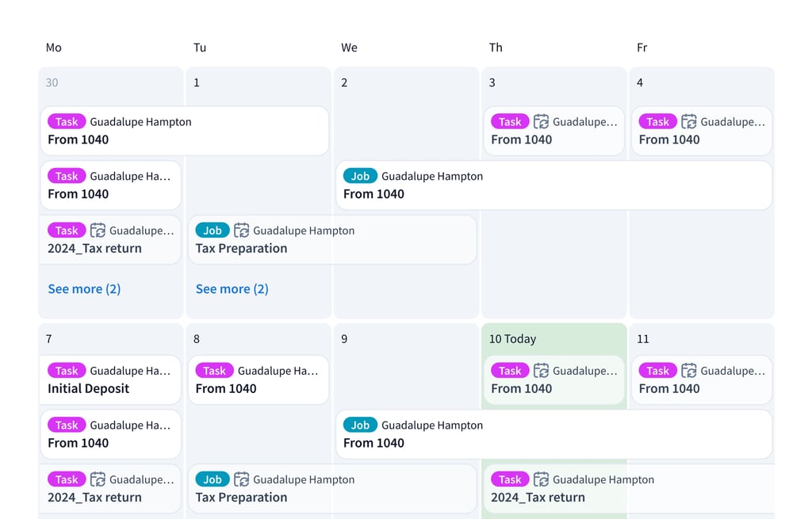Open wide From 1040 task spanning Monday 30 to Tuesday 1
The width and height of the screenshot is (812, 519).
(x=184, y=131)
